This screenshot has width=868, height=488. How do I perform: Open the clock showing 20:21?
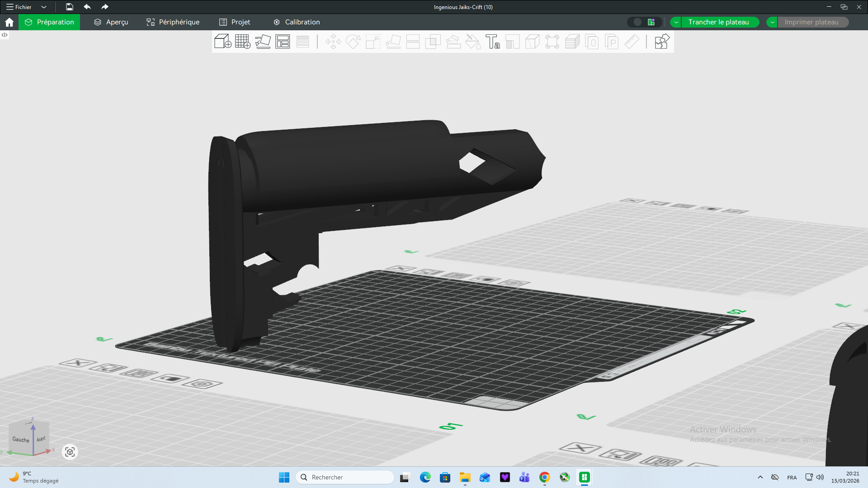[845, 477]
